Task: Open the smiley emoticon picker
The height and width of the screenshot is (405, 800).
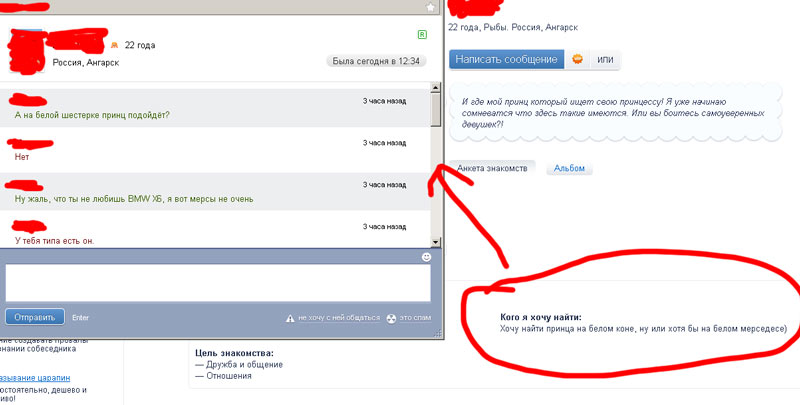Action: (427, 257)
